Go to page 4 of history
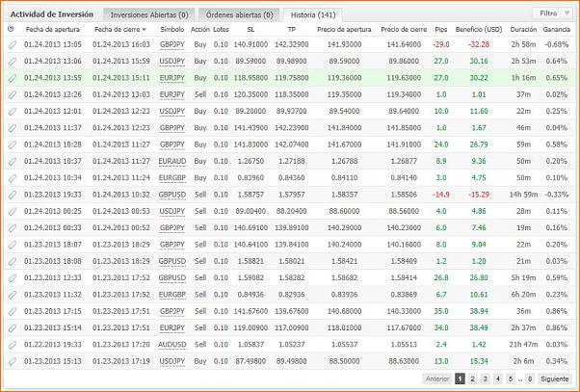Viewport: 580px width, 392px height. tap(498, 379)
